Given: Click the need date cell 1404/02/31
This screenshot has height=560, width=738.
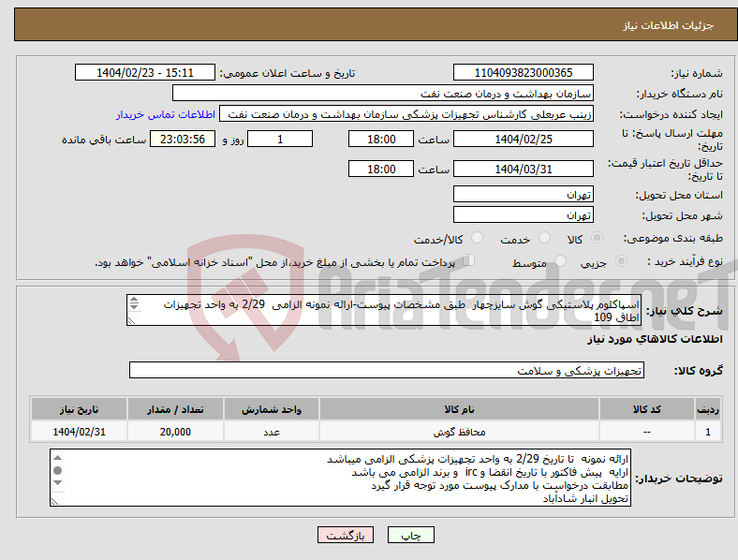Looking at the screenshot, I should coord(79,432).
